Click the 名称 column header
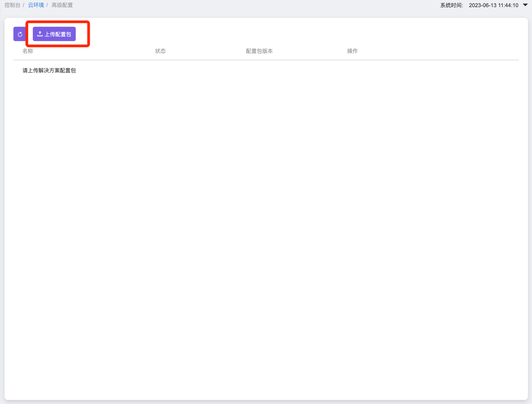The height and width of the screenshot is (404, 532). [x=28, y=51]
